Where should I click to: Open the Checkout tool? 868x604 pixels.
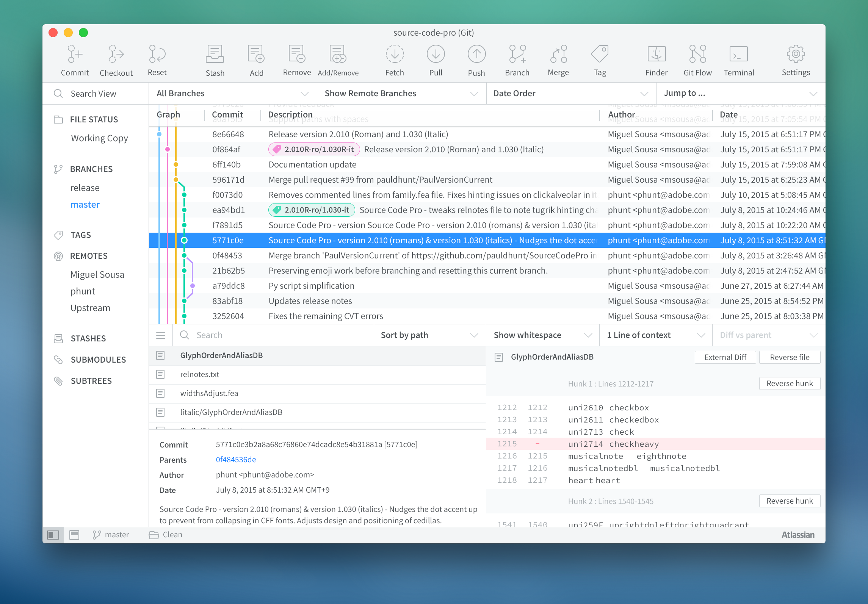[x=116, y=54]
